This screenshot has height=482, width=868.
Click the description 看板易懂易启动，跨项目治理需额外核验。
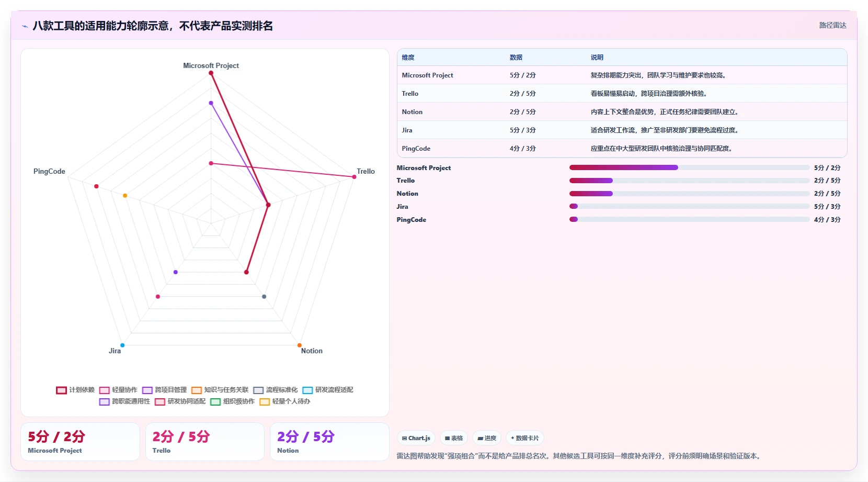coord(650,94)
